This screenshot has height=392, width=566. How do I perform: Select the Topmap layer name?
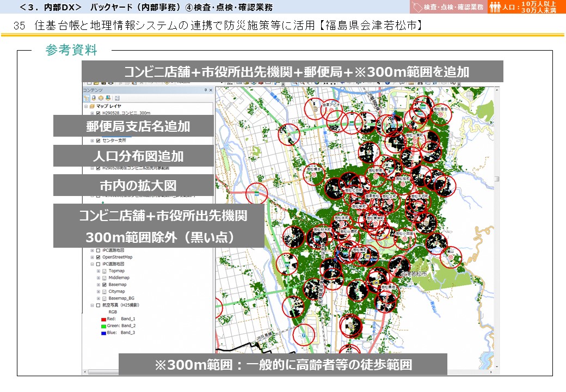tap(116, 271)
